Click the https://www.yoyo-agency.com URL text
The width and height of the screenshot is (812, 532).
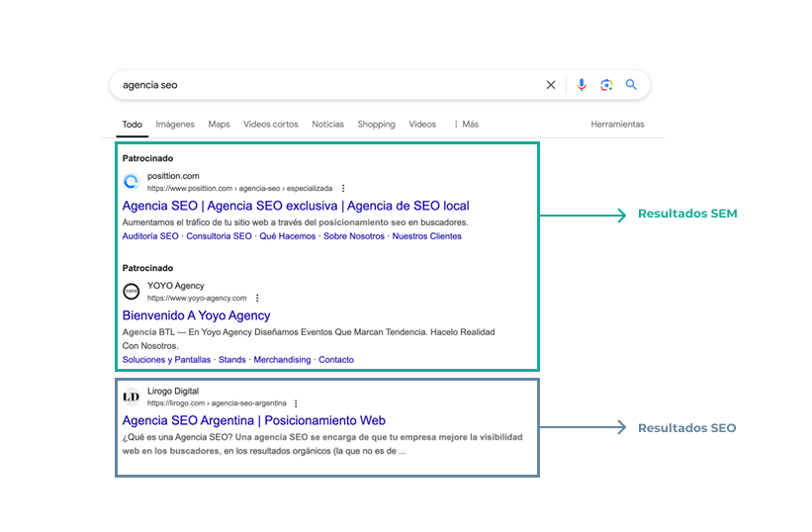click(x=197, y=298)
